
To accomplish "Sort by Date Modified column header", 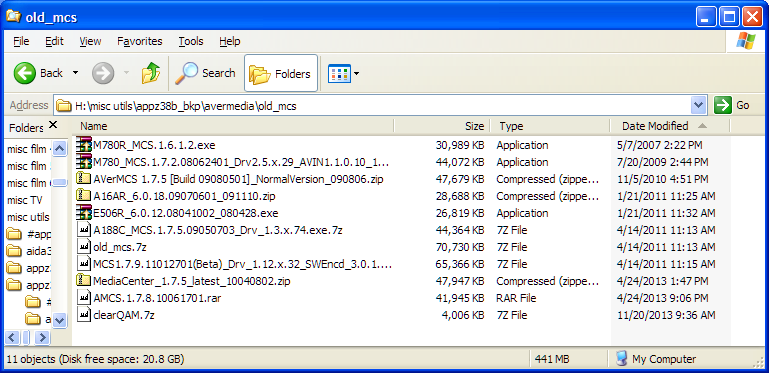I will (x=670, y=126).
